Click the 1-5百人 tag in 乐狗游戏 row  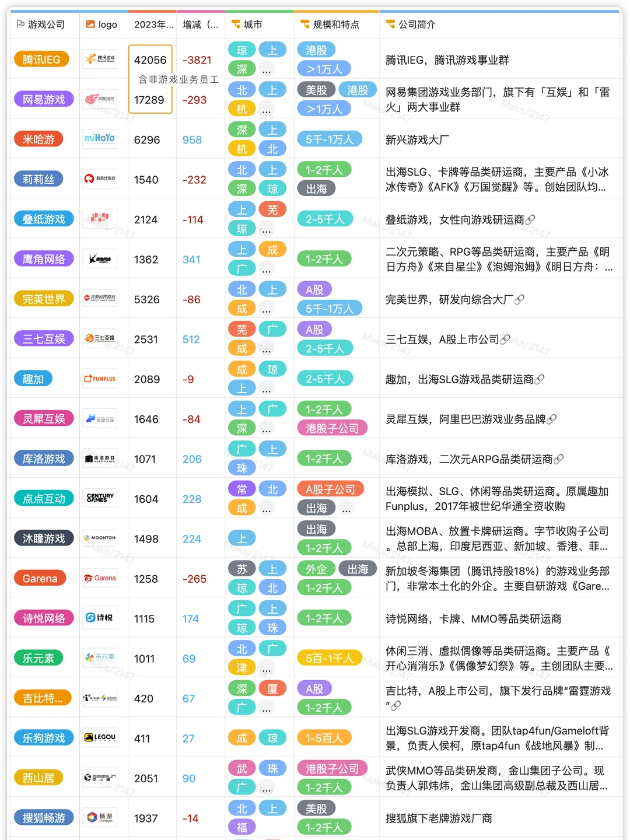pos(324,738)
